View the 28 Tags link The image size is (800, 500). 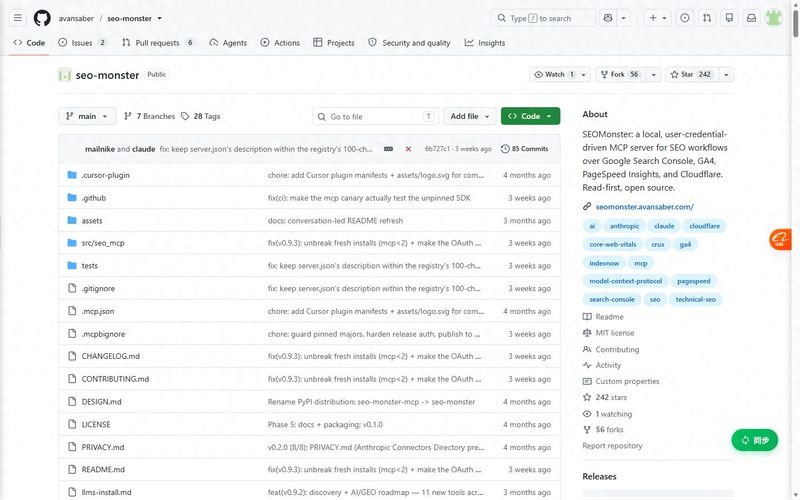(x=201, y=116)
